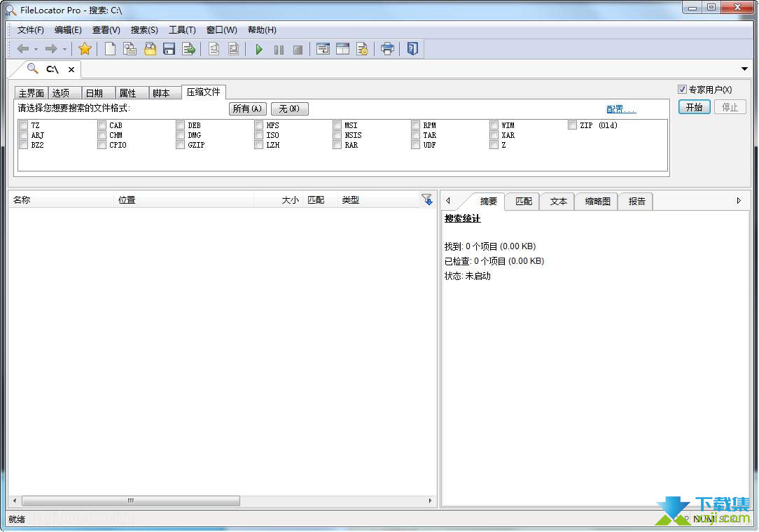The width and height of the screenshot is (759, 532).
Task: Open the 搜索(S) menu
Action: click(x=144, y=30)
